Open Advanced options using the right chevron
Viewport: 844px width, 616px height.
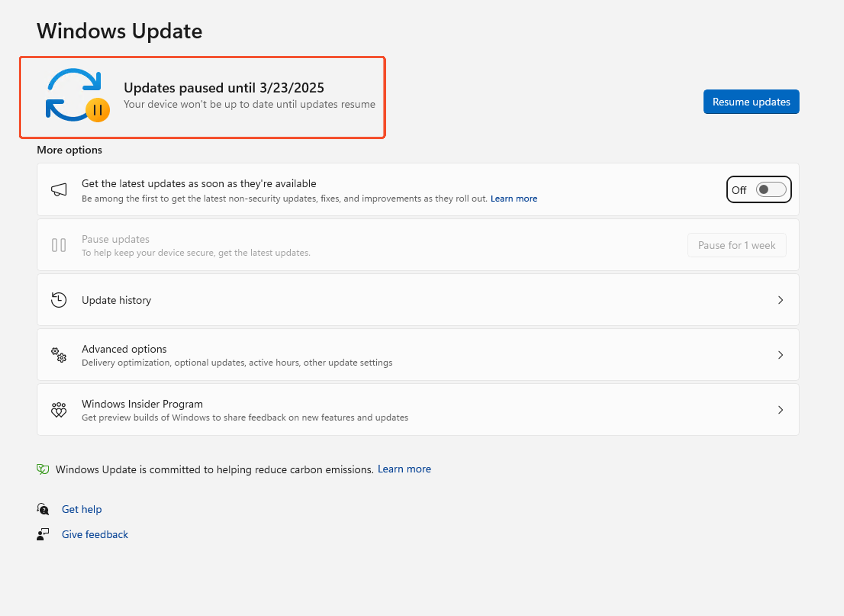[780, 355]
